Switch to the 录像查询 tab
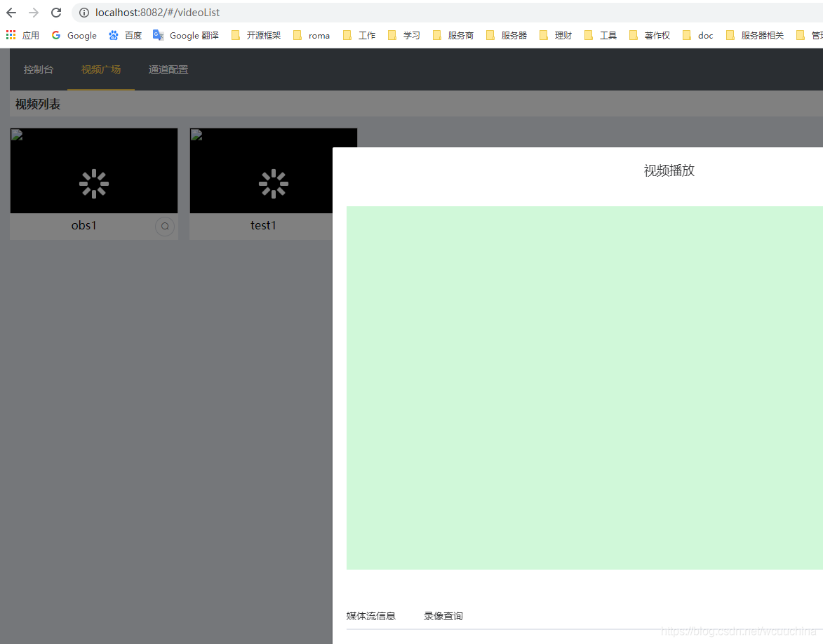823x644 pixels. tap(442, 615)
